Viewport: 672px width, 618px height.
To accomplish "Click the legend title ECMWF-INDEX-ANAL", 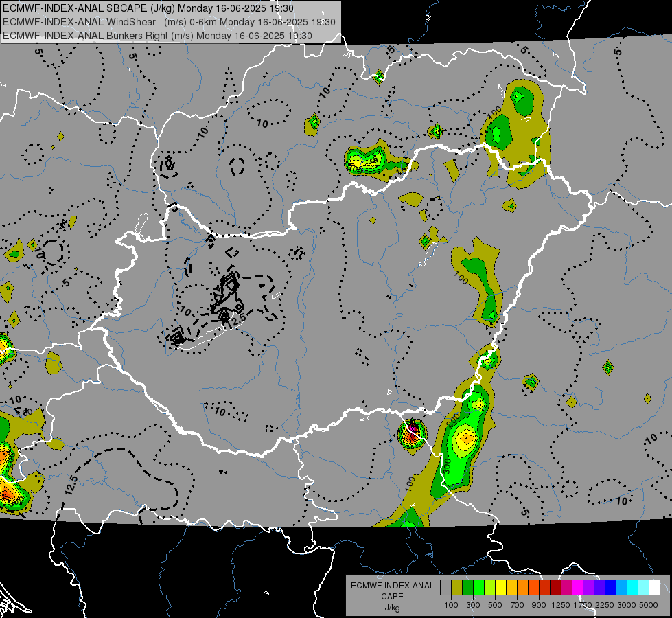I will [393, 586].
